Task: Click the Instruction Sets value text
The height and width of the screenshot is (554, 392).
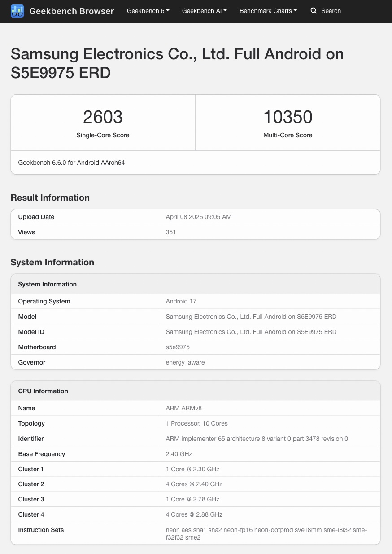Action: [266, 533]
